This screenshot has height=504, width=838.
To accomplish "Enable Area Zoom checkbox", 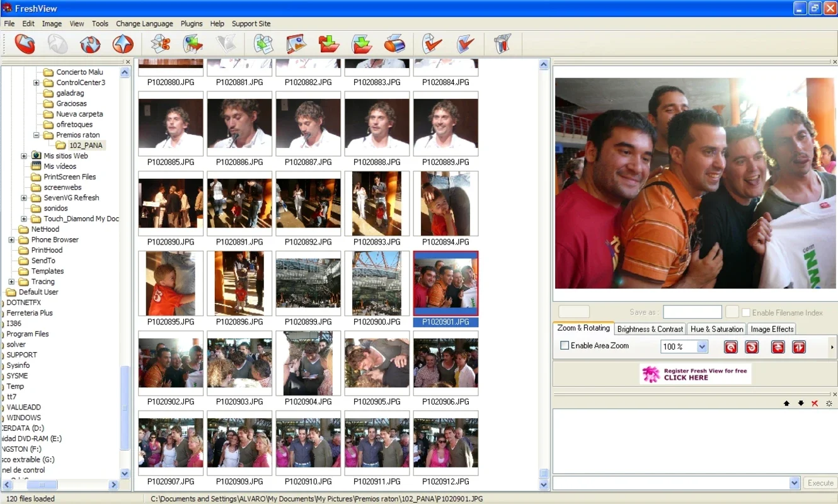I will (x=565, y=346).
